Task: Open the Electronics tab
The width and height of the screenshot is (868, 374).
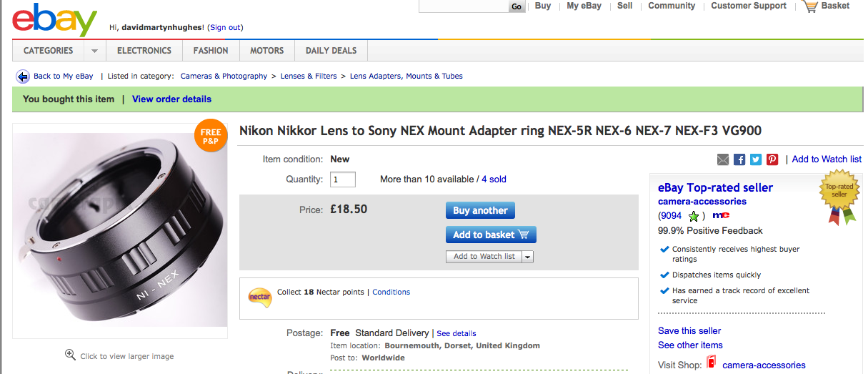Action: point(144,51)
